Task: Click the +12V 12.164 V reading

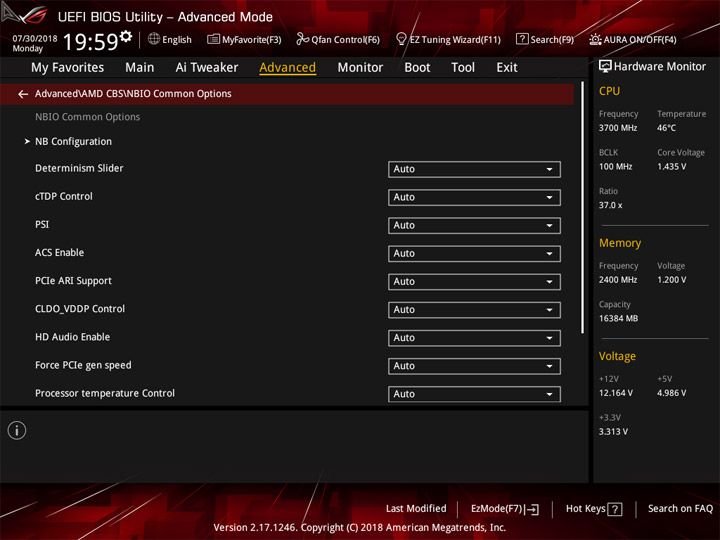Action: (x=615, y=393)
